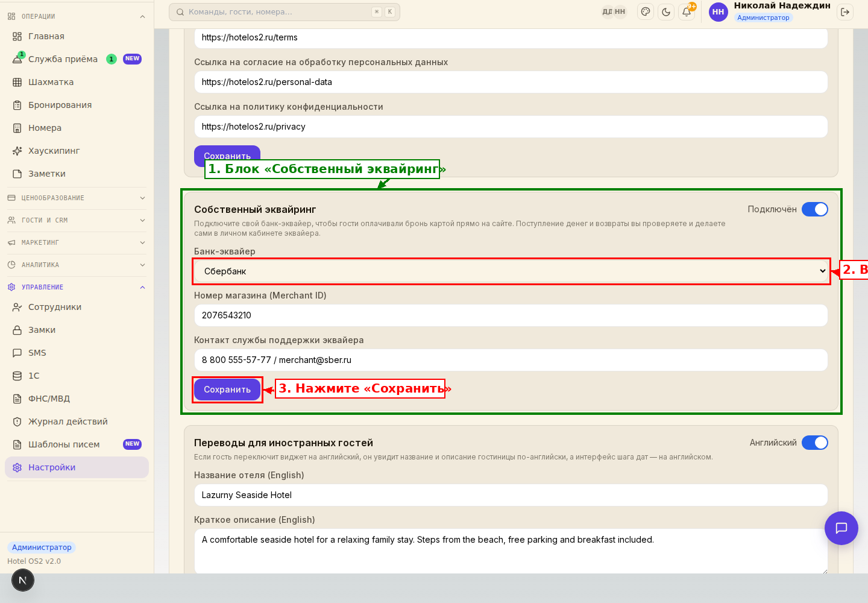The width and height of the screenshot is (868, 603).
Task: Open the chat support bubble
Action: 841,528
